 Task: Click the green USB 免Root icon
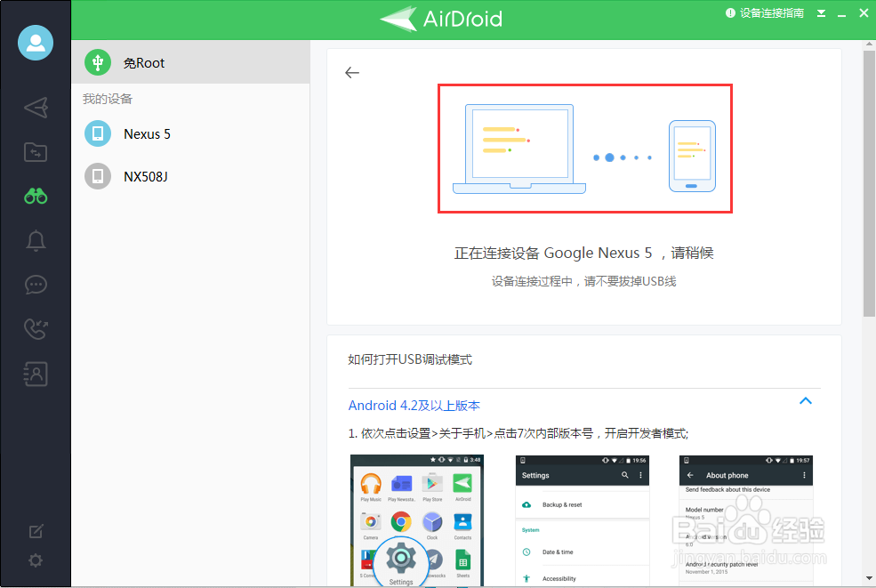[98, 62]
